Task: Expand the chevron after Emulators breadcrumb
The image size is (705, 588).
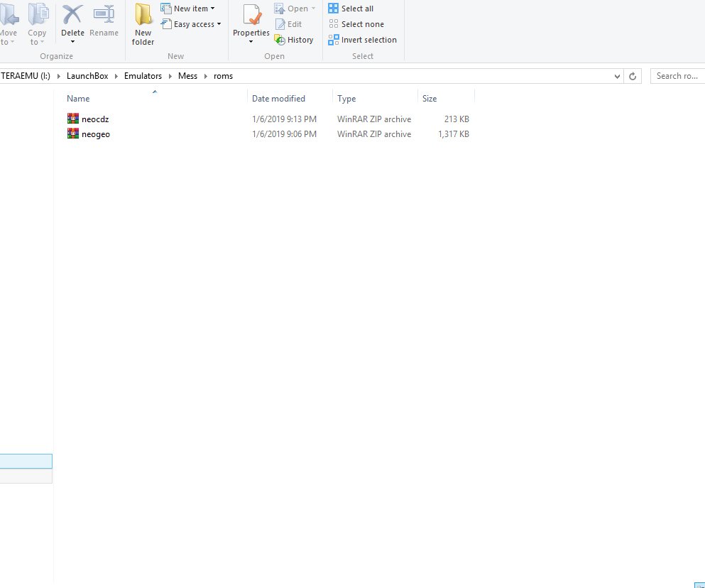Action: pos(170,76)
